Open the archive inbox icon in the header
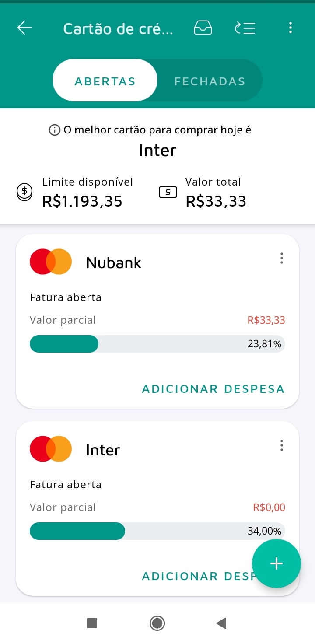The height and width of the screenshot is (644, 315). pyautogui.click(x=203, y=28)
